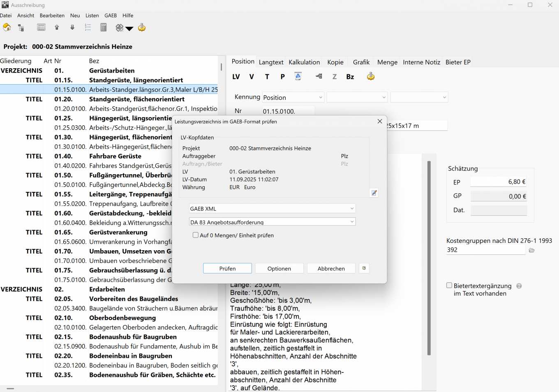The width and height of the screenshot is (559, 392).
Task: Click the yellow house home icon
Action: [x=7, y=28]
